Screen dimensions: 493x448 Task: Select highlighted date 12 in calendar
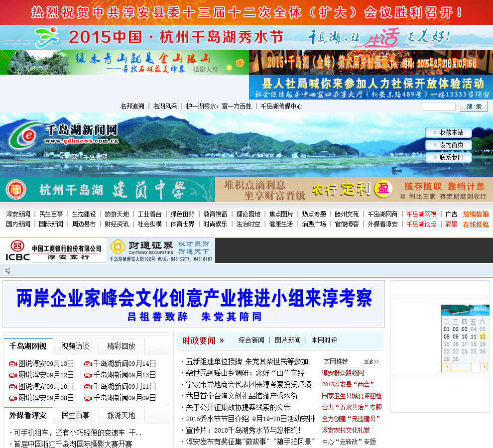(483, 336)
